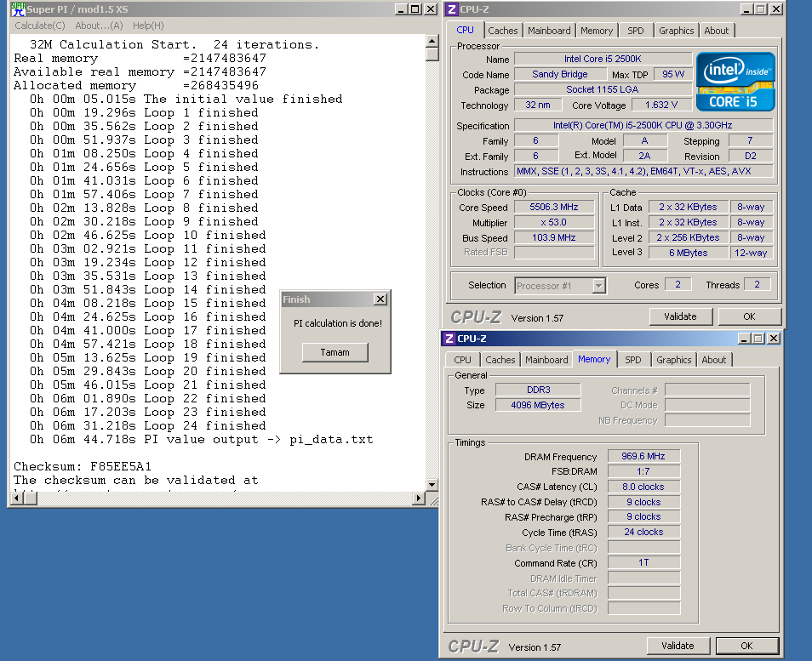Viewport: 812px width, 661px height.
Task: Click the Instructions field listing MMX, SSE
Action: click(643, 171)
